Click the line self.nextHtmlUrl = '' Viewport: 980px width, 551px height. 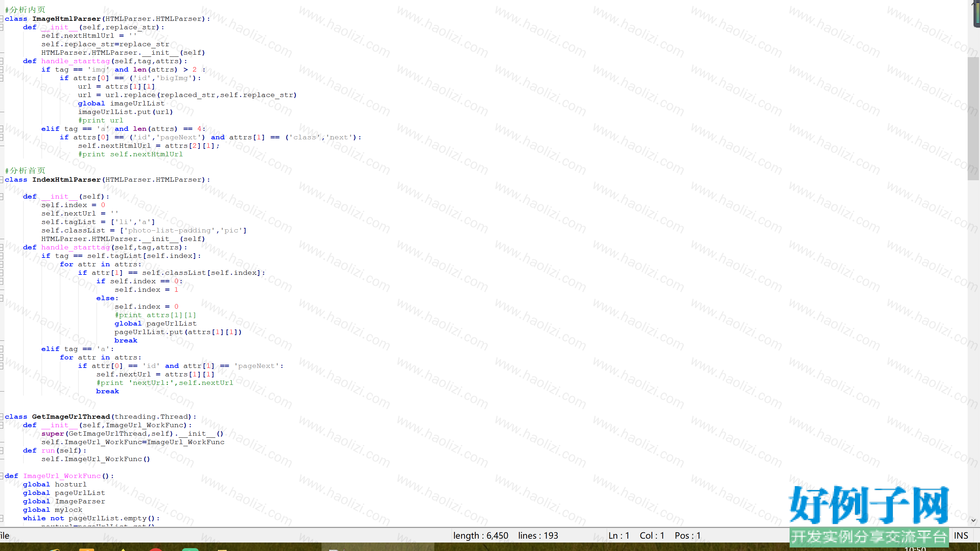[x=89, y=35]
